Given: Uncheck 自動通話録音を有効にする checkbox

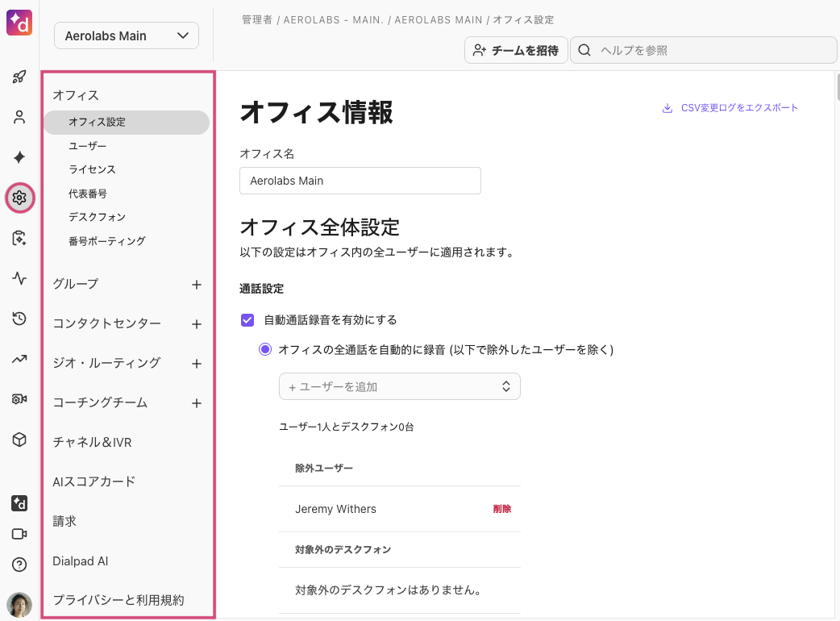Looking at the screenshot, I should [x=248, y=320].
